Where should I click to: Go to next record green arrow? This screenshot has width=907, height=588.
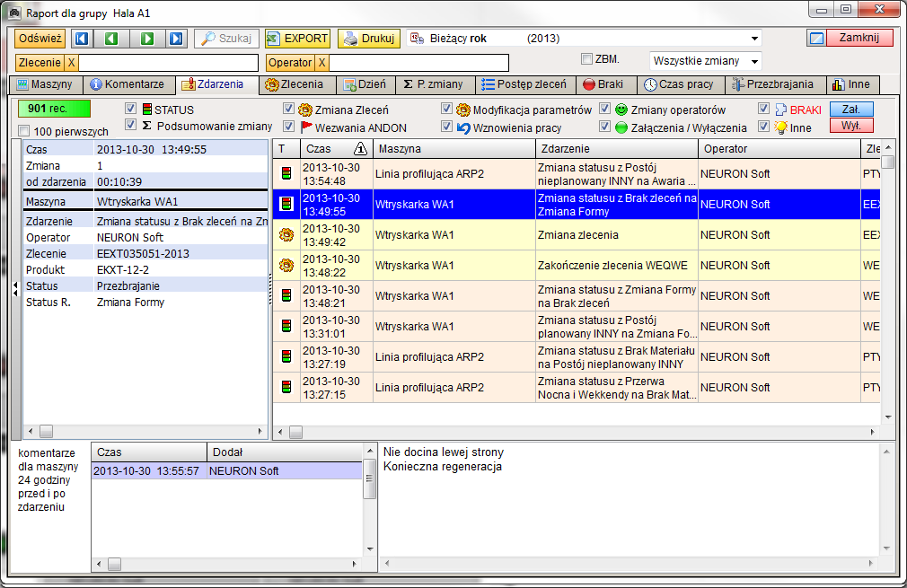[x=147, y=39]
